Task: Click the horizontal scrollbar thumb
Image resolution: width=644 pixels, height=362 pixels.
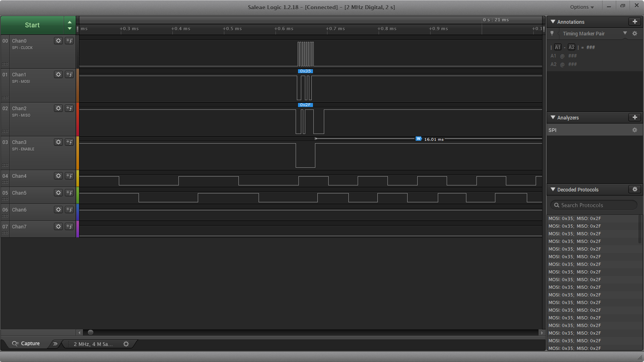Action: pos(91,333)
